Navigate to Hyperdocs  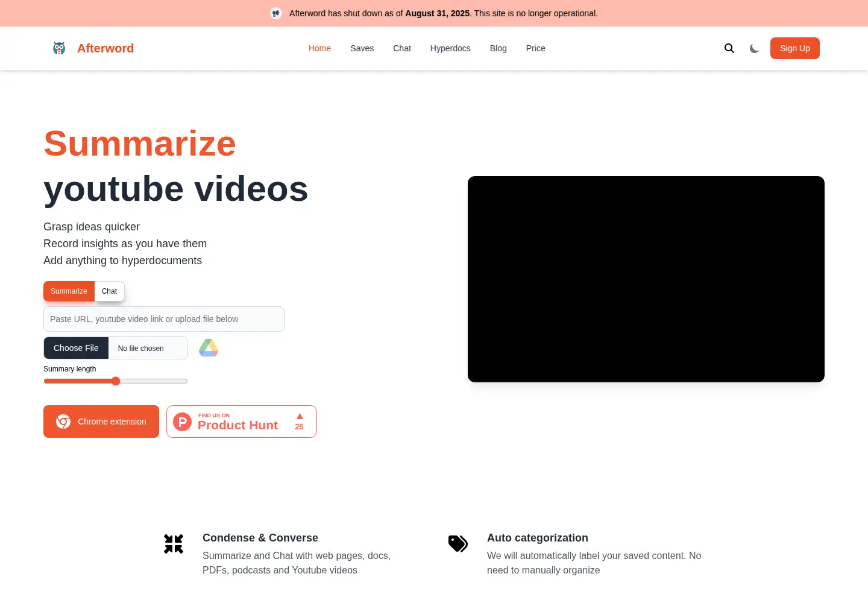[450, 48]
